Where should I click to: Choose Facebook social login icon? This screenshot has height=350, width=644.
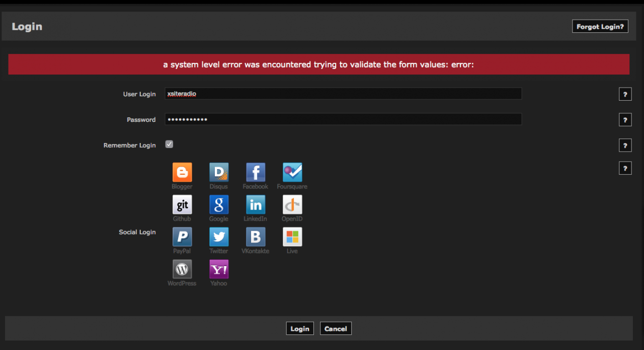pyautogui.click(x=256, y=172)
